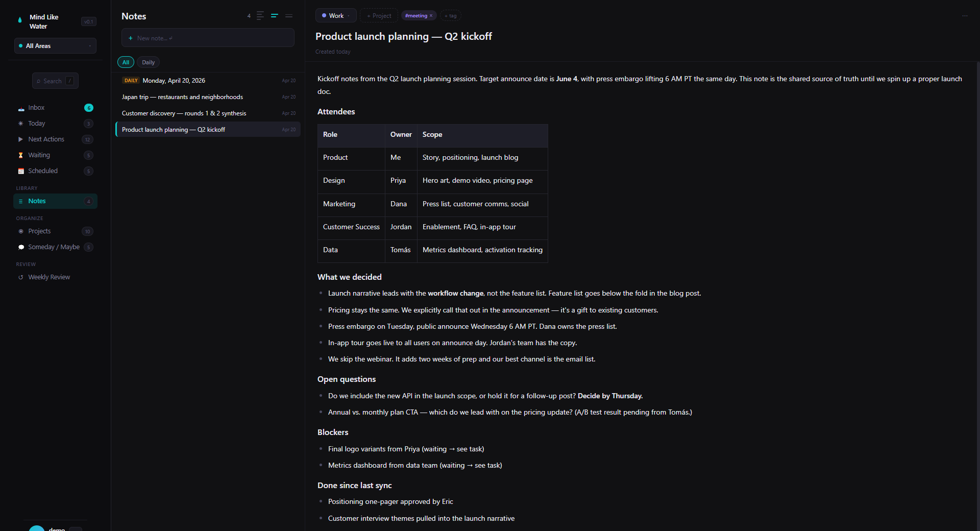This screenshot has width=980, height=531.
Task: Remove the #meeting tag
Action: (x=431, y=16)
